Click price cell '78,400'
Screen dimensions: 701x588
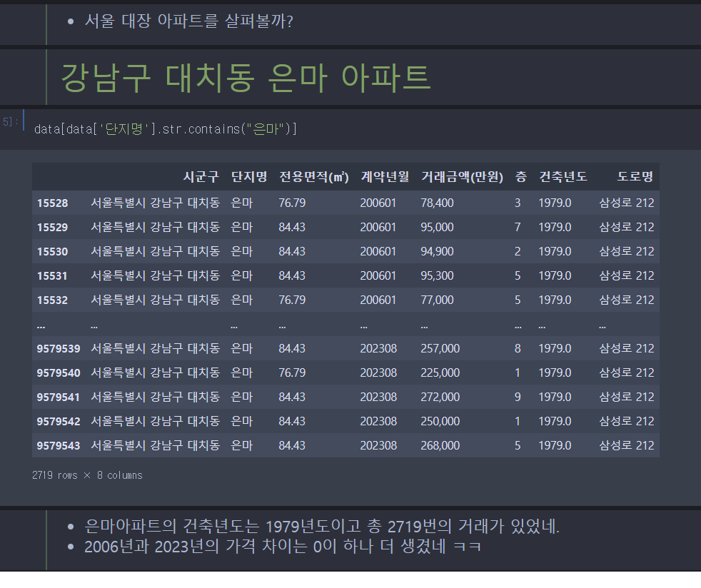click(437, 203)
